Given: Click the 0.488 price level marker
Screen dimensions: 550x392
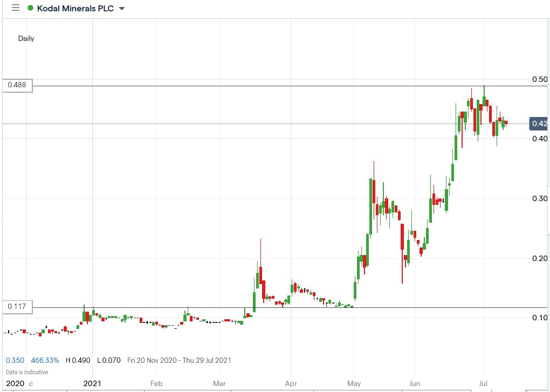Looking at the screenshot, I should [16, 85].
